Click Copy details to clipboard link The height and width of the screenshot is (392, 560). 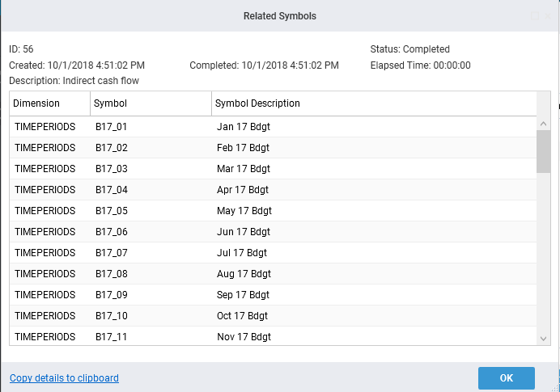[64, 378]
